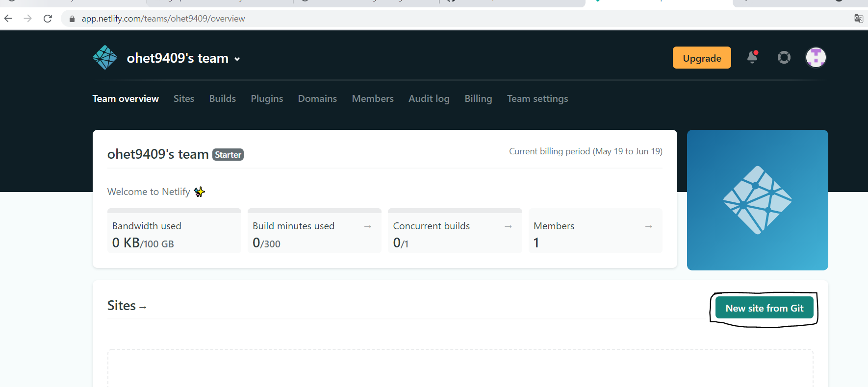Click the Bandwidth used card

(x=174, y=231)
